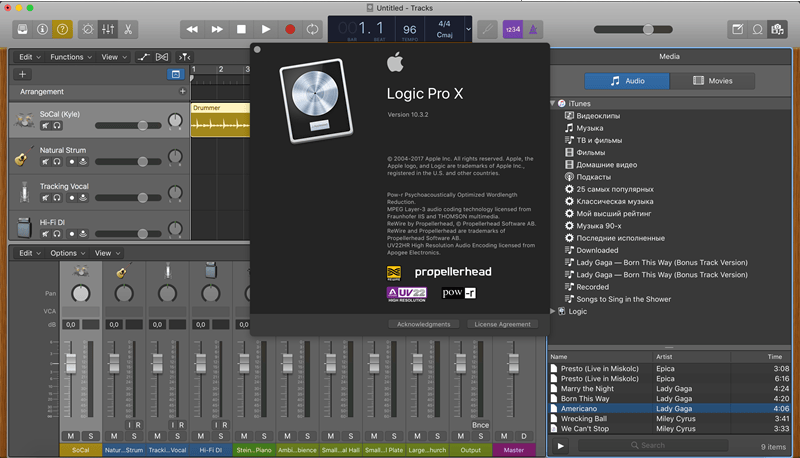This screenshot has height=458, width=800.
Task: Open mixer Edit menu
Action: (x=30, y=253)
